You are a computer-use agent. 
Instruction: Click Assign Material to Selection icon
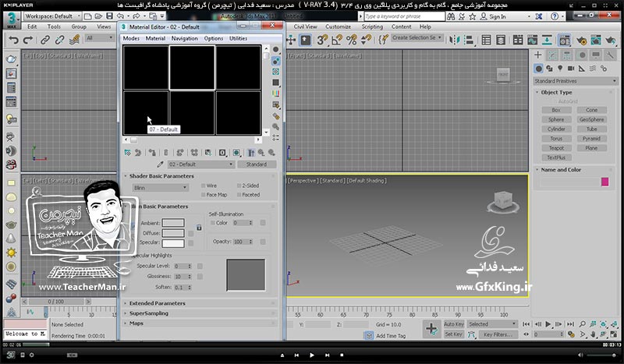tap(152, 153)
